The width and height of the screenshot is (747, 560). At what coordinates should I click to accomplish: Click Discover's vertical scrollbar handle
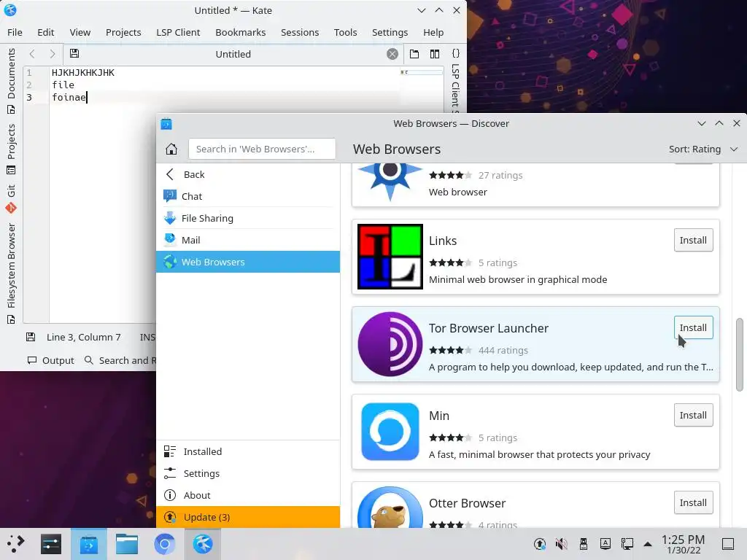click(740, 355)
